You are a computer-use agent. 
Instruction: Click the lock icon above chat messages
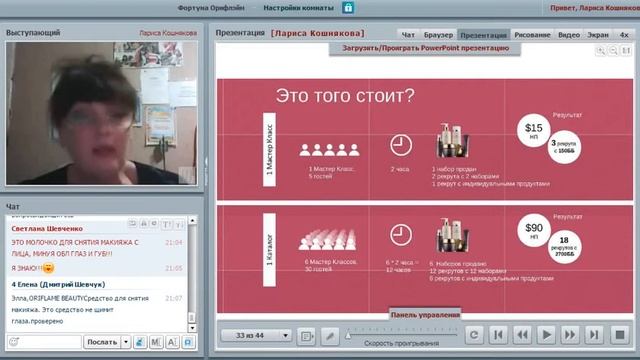click(x=144, y=224)
